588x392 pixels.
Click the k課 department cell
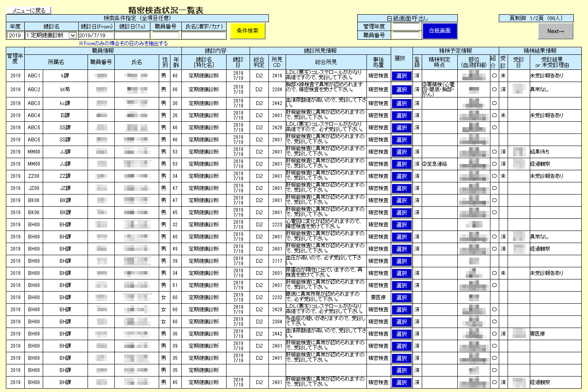pos(65,76)
